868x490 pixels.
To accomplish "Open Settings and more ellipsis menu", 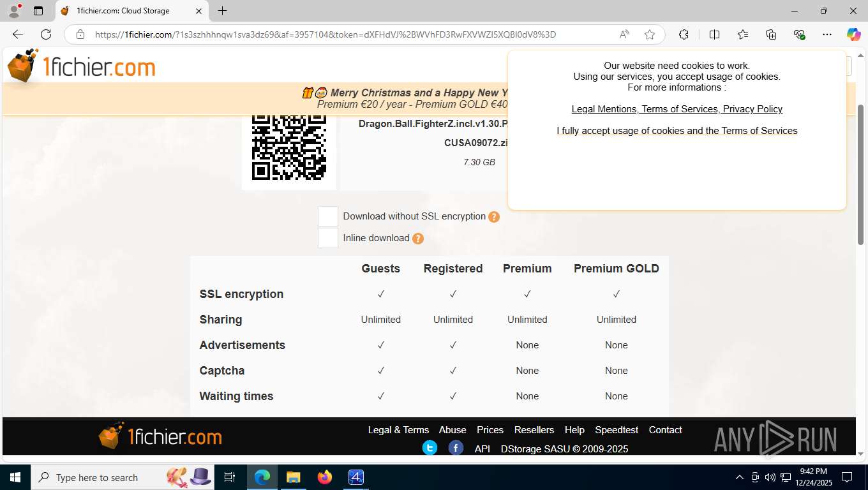I will [x=827, y=34].
